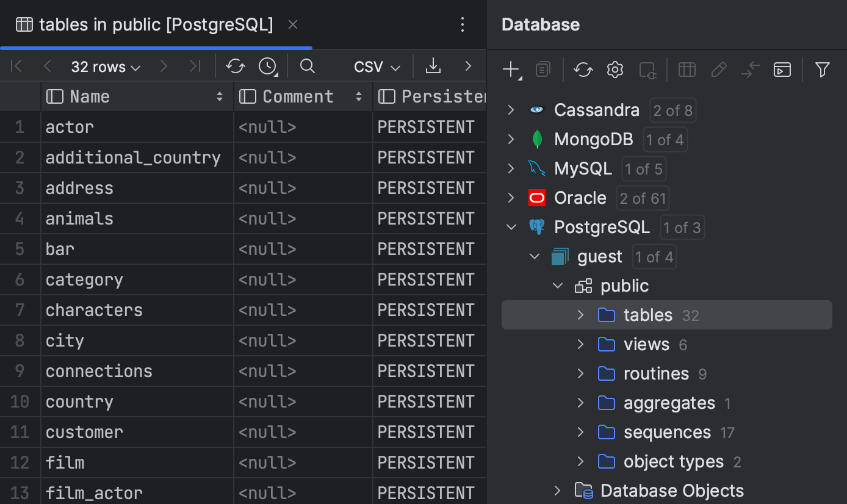The image size is (847, 504).
Task: Download/export the query results
Action: [433, 66]
